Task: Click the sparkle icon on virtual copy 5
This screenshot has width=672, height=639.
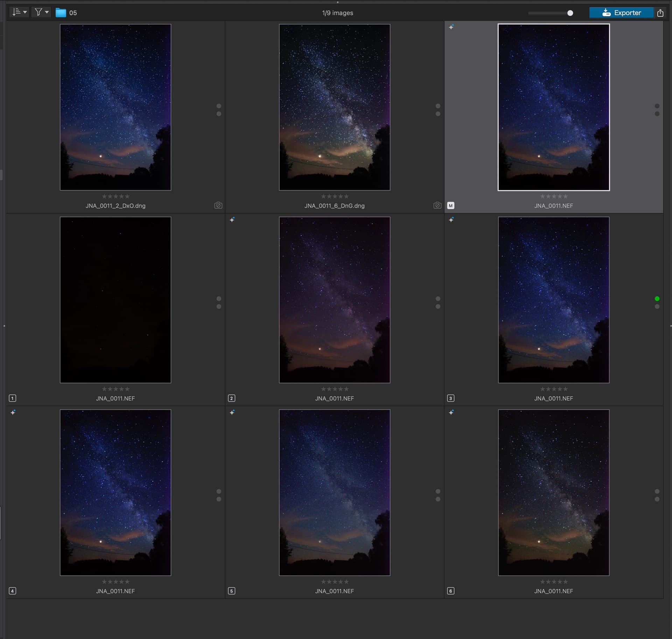Action: pos(232,412)
